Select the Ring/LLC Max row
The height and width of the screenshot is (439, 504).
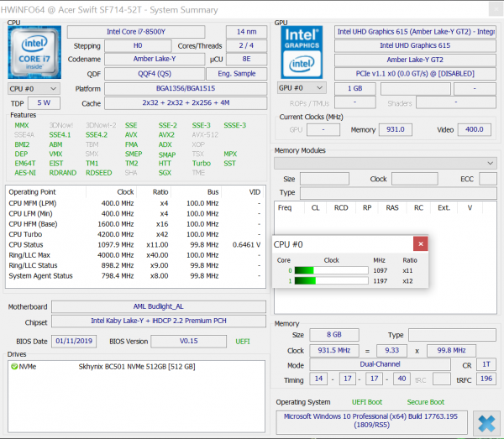point(135,255)
